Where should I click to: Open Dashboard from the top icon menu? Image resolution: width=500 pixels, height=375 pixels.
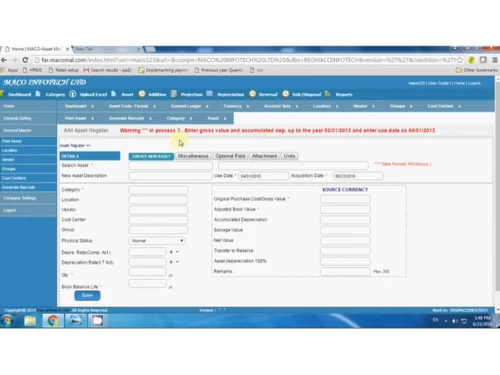19,94
